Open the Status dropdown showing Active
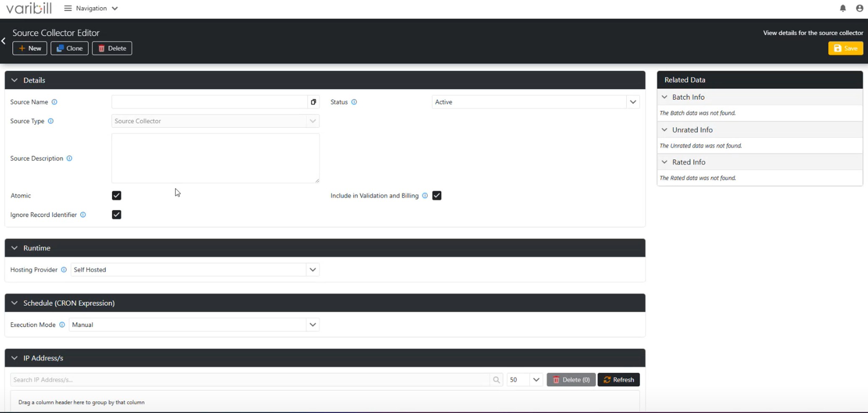This screenshot has width=868, height=413. [x=633, y=102]
